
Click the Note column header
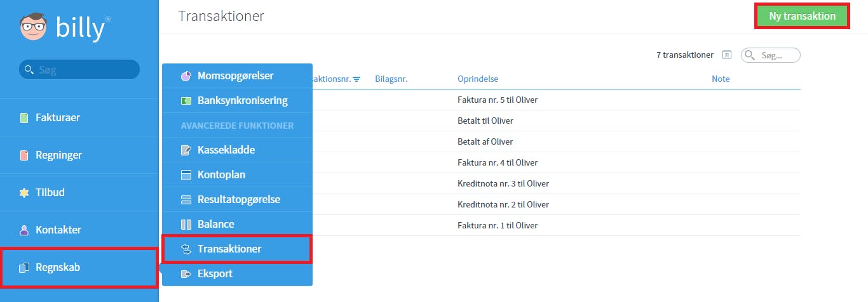tap(721, 79)
